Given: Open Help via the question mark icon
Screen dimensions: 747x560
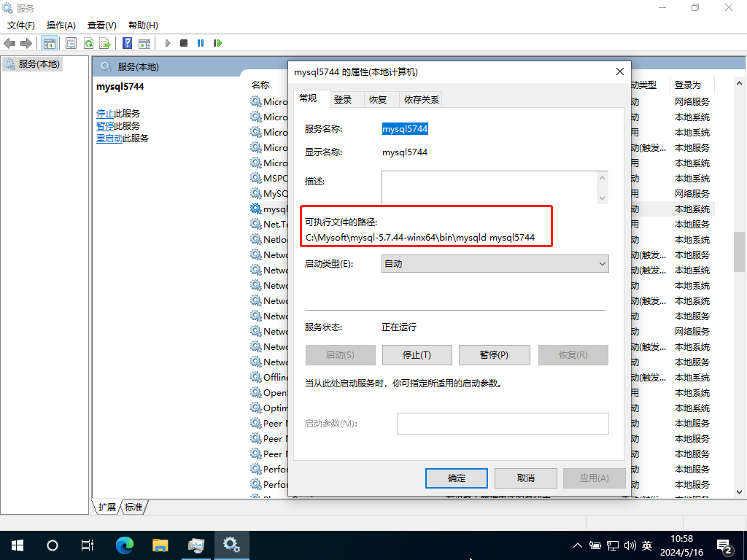Looking at the screenshot, I should tap(127, 43).
